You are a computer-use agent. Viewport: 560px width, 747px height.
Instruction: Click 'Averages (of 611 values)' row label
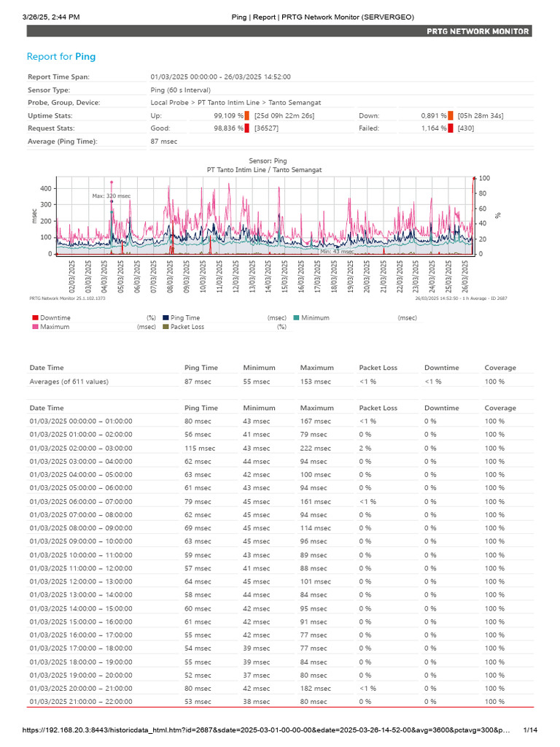(x=69, y=382)
